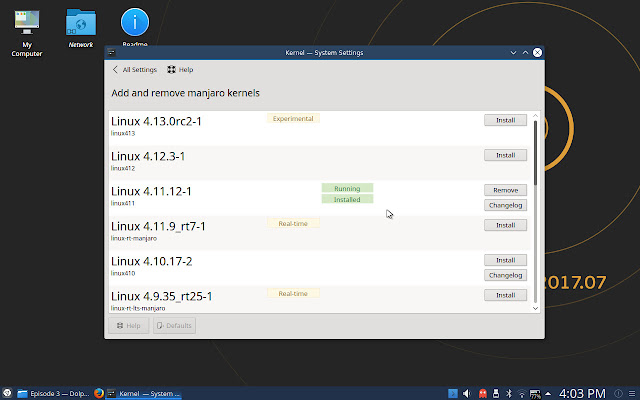
Task: Minimize the System Settings window
Action: [x=513, y=53]
